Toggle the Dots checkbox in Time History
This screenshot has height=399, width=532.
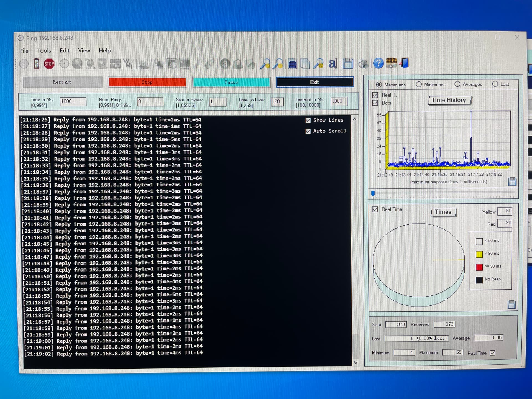[375, 103]
